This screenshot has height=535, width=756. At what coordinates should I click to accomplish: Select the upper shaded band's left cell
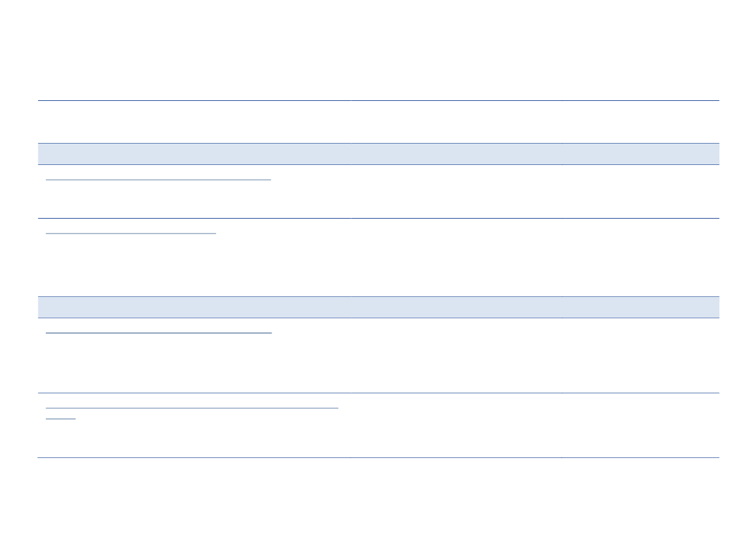coord(194,154)
